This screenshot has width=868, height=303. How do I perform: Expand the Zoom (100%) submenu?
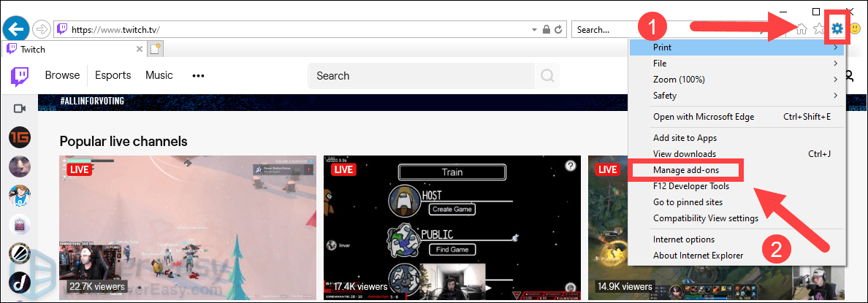[736, 79]
